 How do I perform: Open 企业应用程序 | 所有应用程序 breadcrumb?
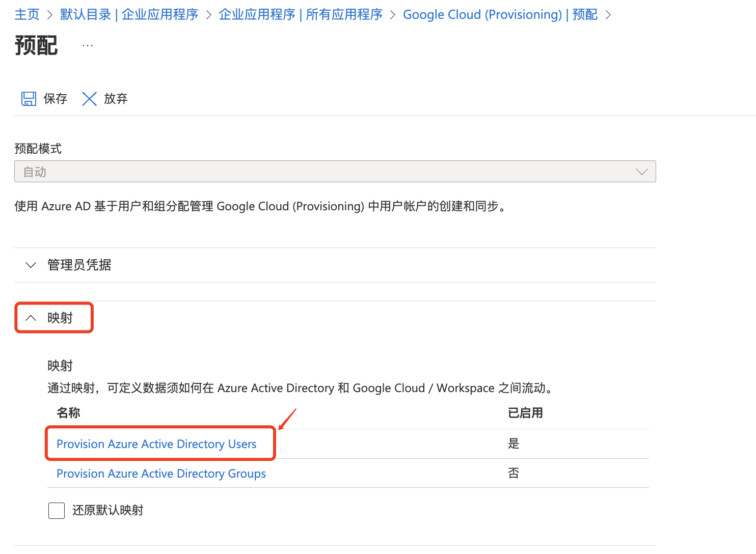coord(301,14)
